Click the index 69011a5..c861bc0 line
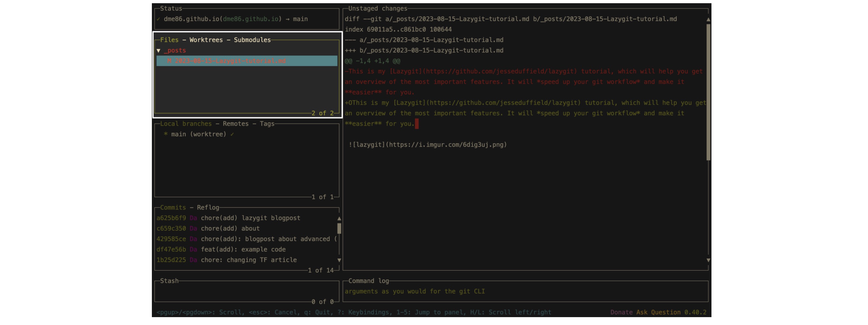Image resolution: width=868 pixels, height=325 pixels. [x=398, y=29]
